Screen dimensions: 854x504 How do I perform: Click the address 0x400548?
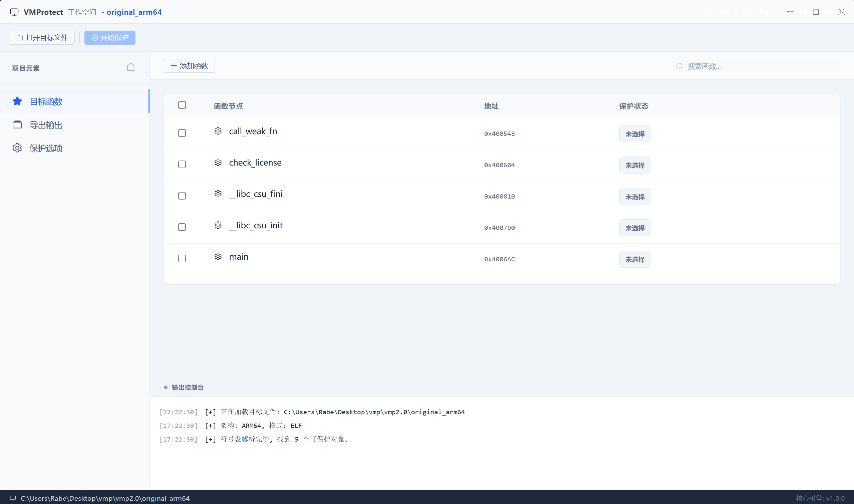500,134
